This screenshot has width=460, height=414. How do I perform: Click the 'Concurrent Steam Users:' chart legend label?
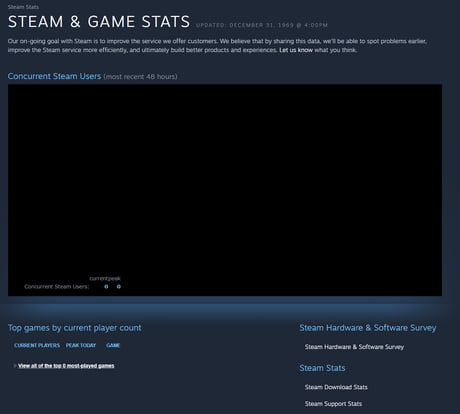57,287
